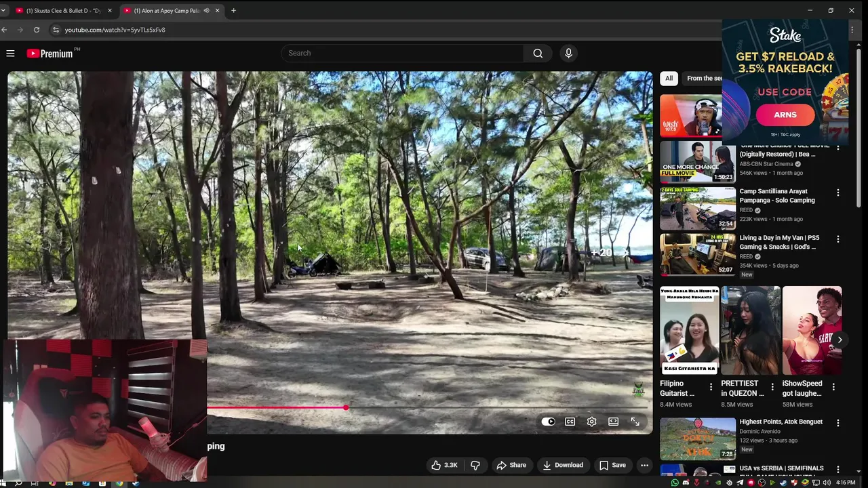
Task: Open options for Highest Points, Atok Benguet
Action: tap(837, 423)
